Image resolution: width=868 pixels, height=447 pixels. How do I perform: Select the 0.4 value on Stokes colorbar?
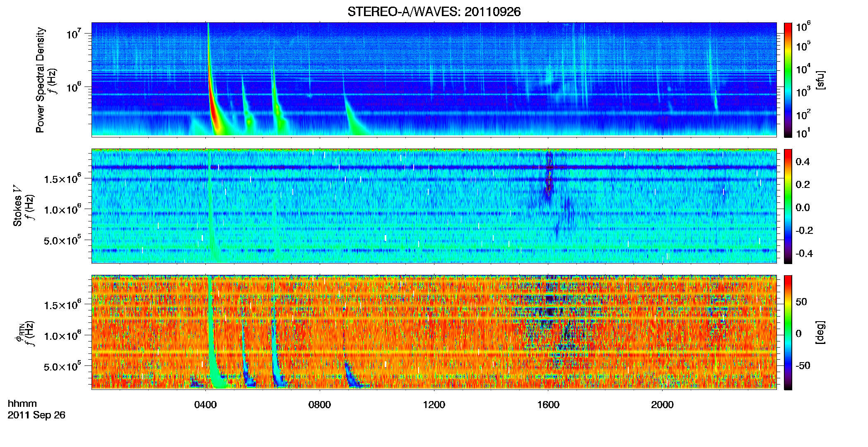(803, 161)
